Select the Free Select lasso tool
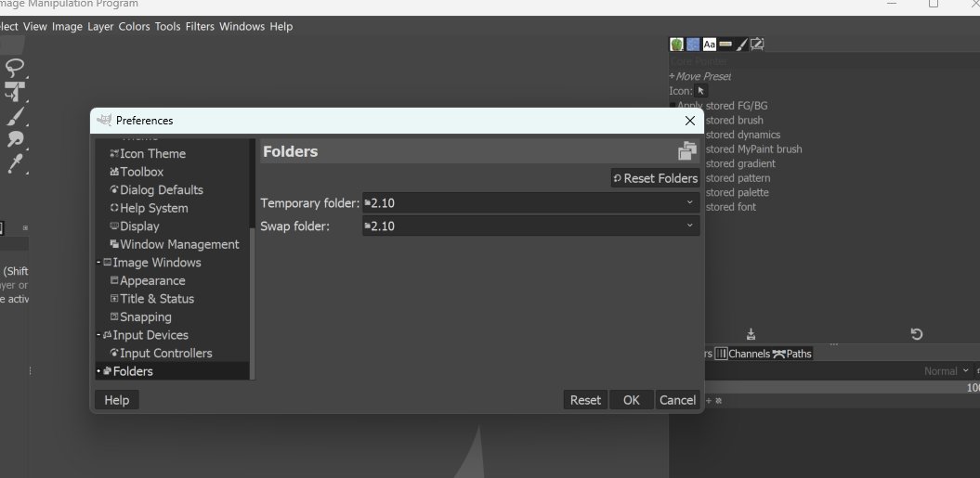This screenshot has width=980, height=478. coord(14,67)
